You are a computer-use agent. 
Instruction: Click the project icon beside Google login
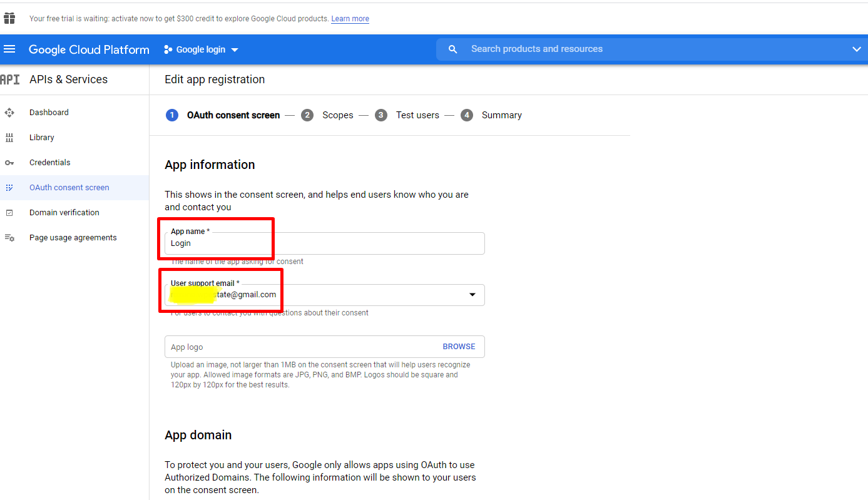(x=168, y=49)
